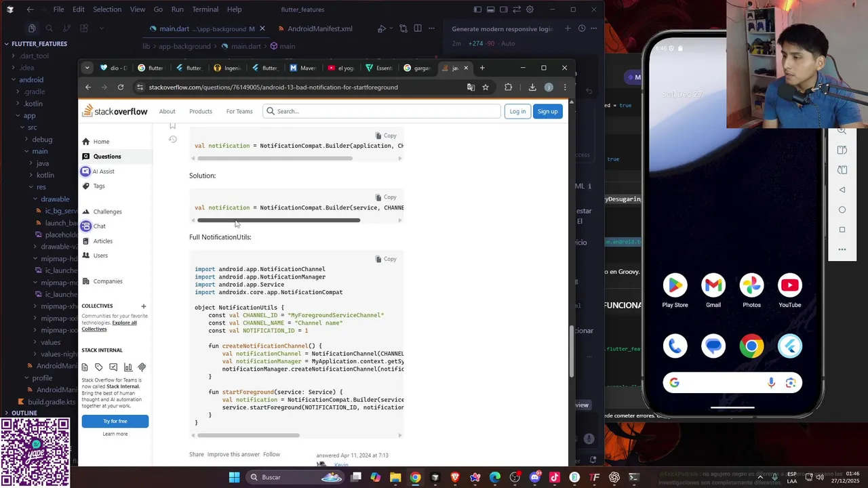
Task: Open the File menu in VS Code
Action: [x=58, y=9]
